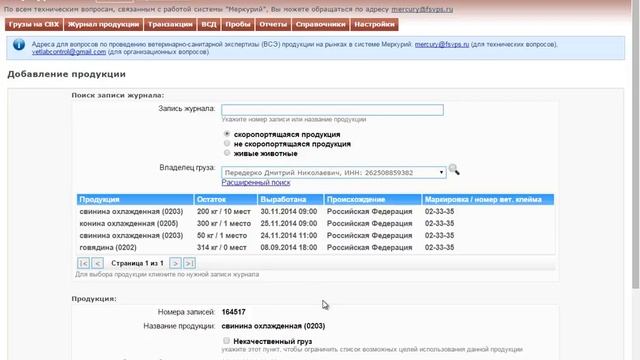Go to last page of journal results
The width and height of the screenshot is (640, 360).
(x=189, y=263)
